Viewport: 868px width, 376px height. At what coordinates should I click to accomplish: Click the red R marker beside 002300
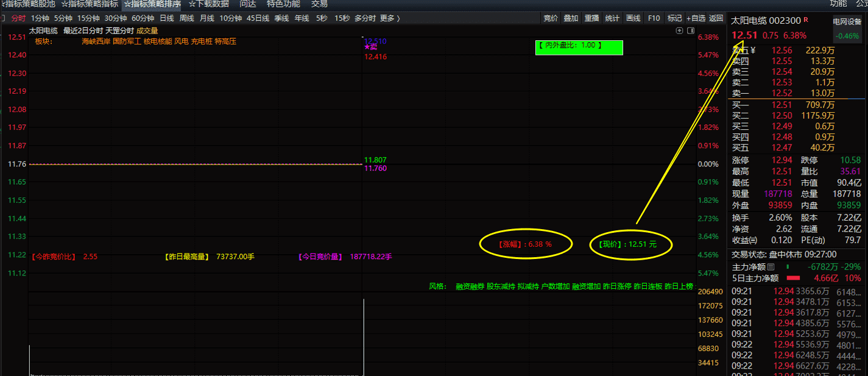point(806,21)
